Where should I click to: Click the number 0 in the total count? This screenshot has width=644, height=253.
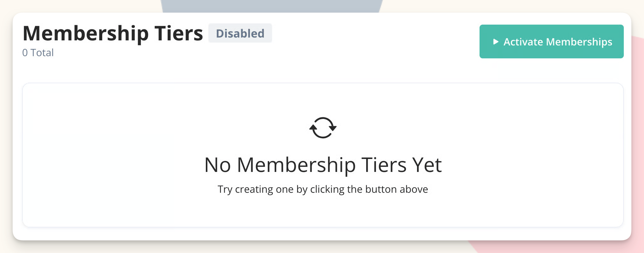[x=25, y=53]
